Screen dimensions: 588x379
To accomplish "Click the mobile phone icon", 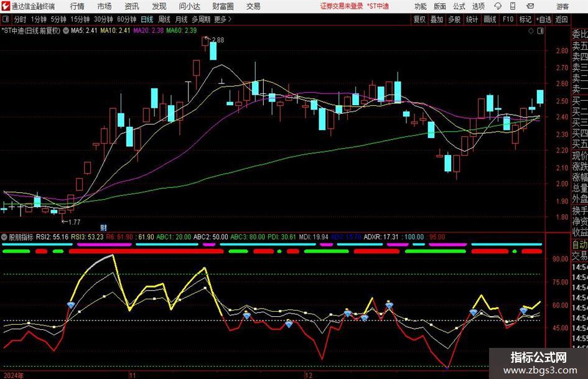I will [513, 6].
